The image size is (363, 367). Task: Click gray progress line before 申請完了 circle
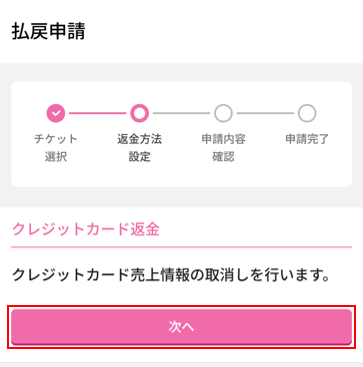point(265,113)
